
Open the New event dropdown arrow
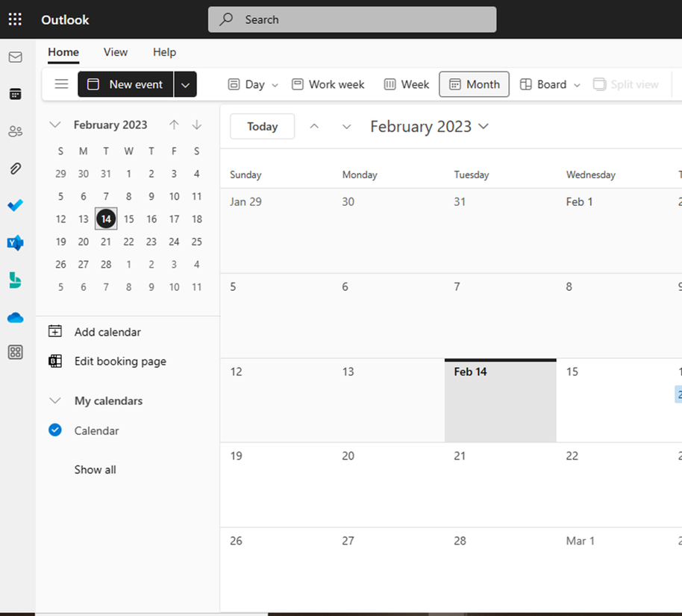click(185, 84)
